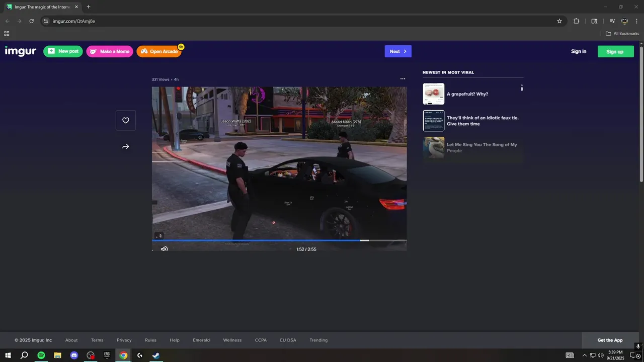Click the Make a Meme button
This screenshot has height=362, width=644.
[x=110, y=51]
